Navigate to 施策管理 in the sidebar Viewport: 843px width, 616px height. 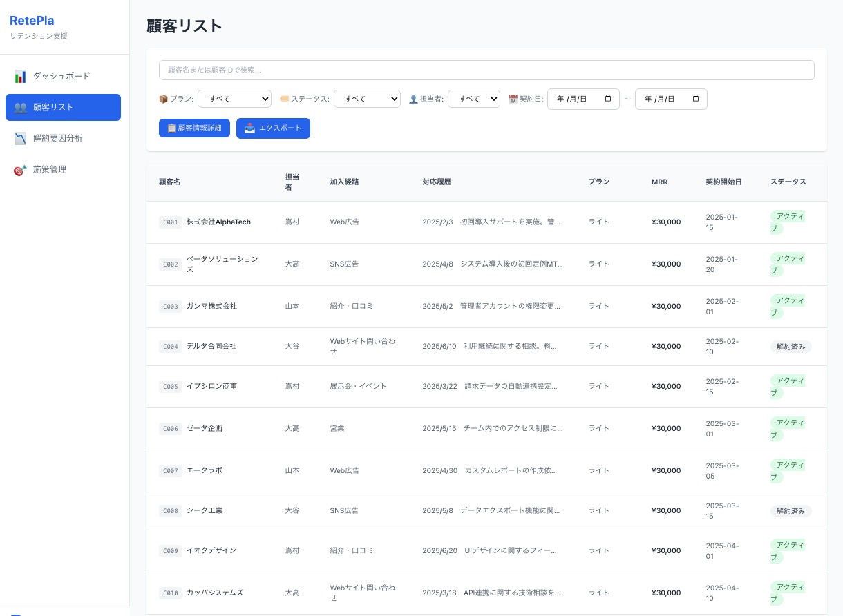(x=50, y=169)
